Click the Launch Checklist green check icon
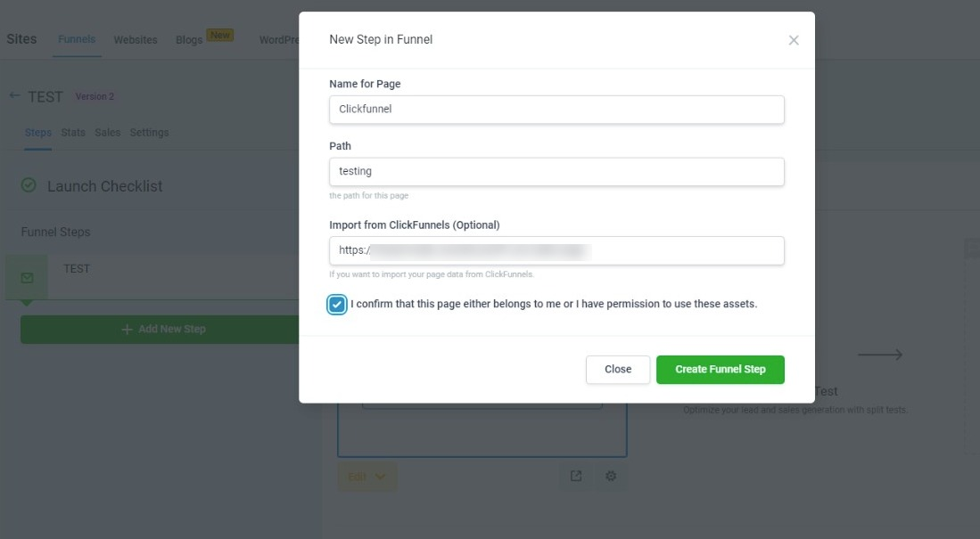 coord(29,185)
